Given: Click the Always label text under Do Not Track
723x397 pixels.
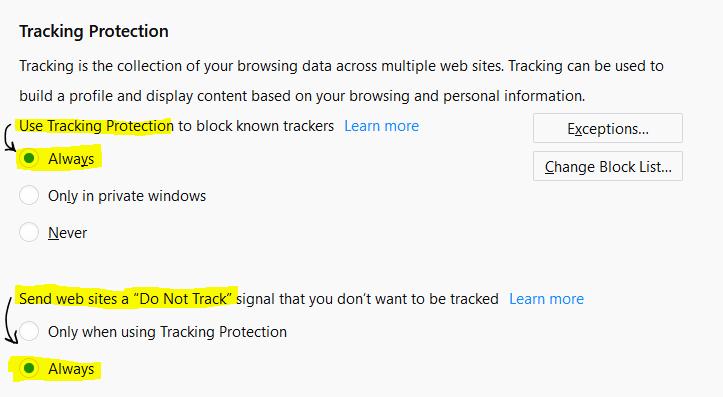Looking at the screenshot, I should click(71, 369).
